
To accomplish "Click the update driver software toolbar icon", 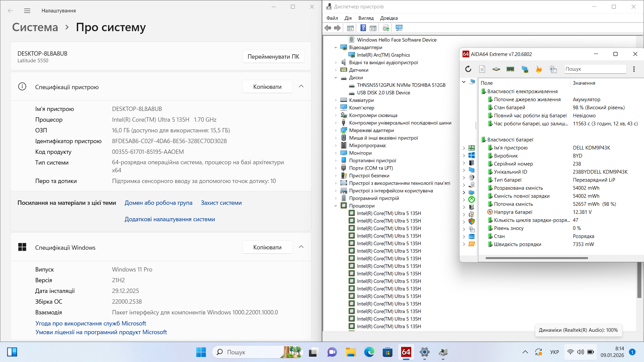I will click(386, 28).
